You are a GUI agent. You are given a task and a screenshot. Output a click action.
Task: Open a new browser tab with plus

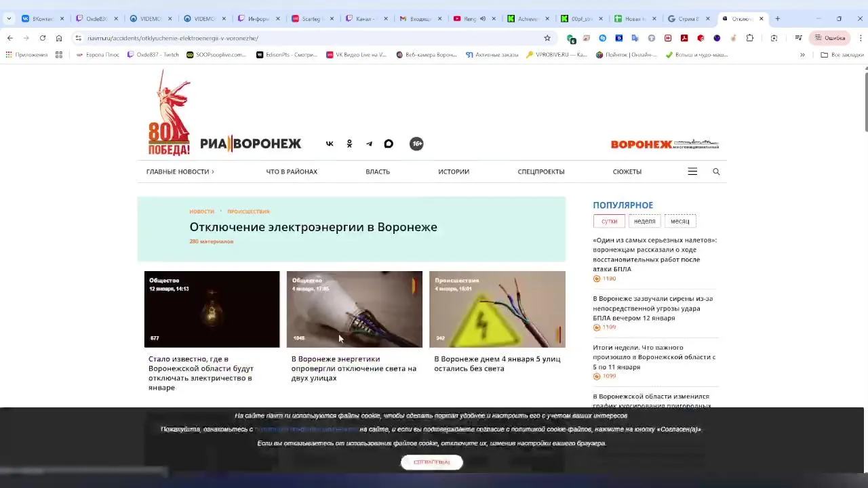[777, 19]
